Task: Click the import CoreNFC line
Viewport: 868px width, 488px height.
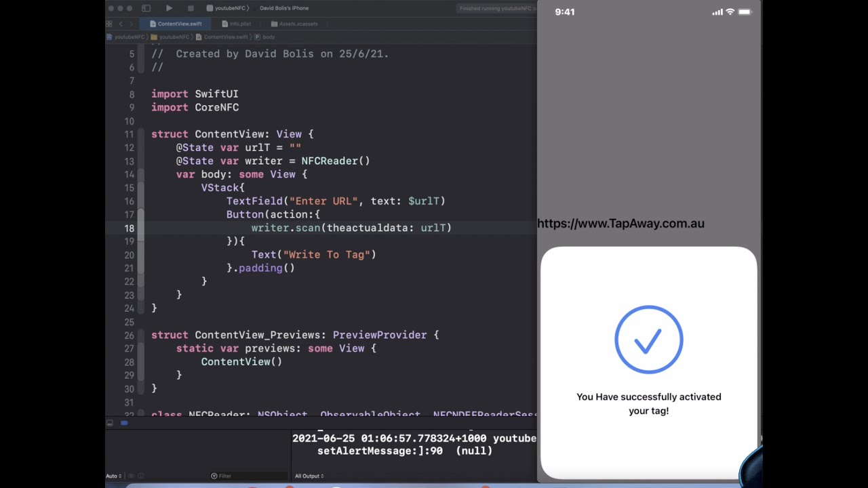Action: [x=195, y=107]
